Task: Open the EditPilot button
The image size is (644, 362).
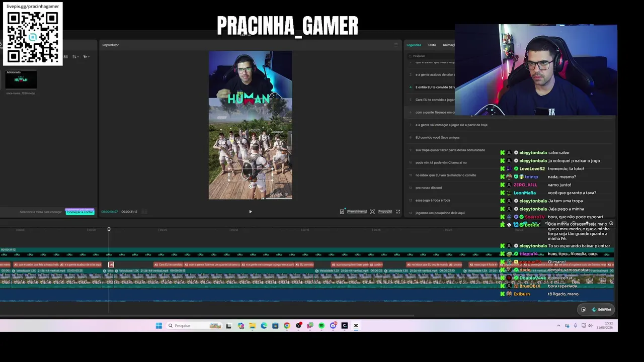Action: [602, 310]
